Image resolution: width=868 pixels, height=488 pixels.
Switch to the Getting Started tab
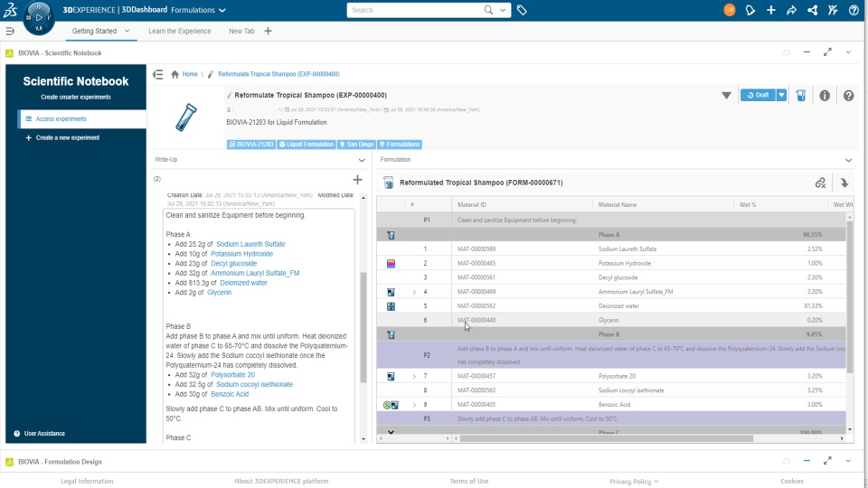[94, 31]
